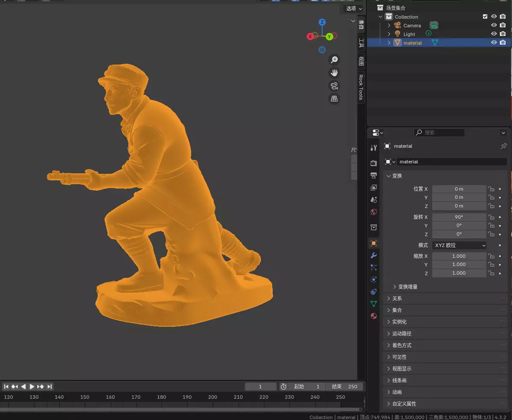The width and height of the screenshot is (512, 420).
Task: Open the 工具 sidebar tab
Action: (x=361, y=43)
